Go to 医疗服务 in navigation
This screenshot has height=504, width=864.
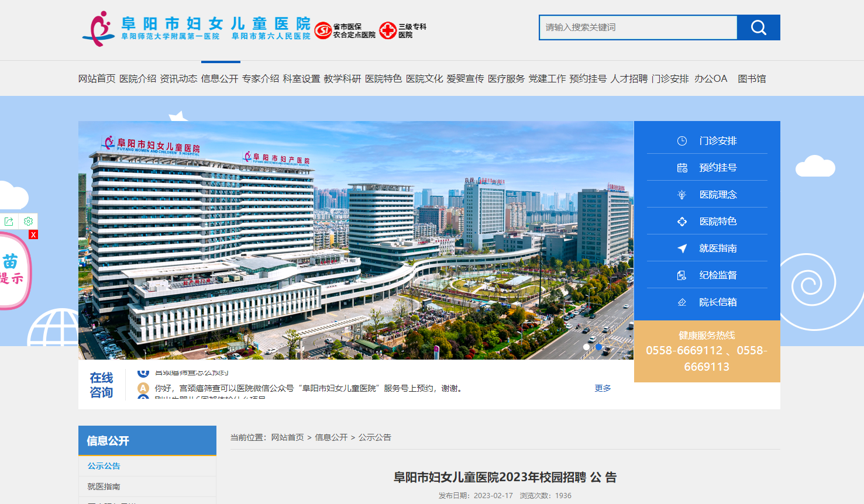pos(507,79)
